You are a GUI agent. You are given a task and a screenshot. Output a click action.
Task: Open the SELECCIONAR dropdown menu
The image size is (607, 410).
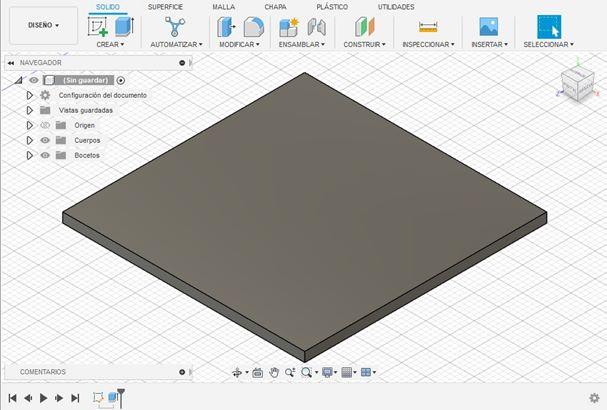coord(549,45)
